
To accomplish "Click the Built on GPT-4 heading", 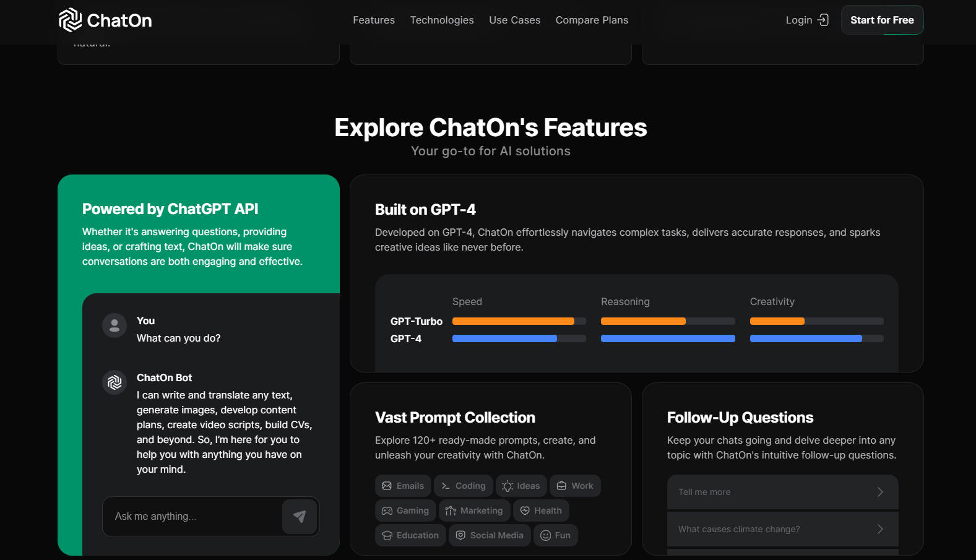I will pos(425,210).
